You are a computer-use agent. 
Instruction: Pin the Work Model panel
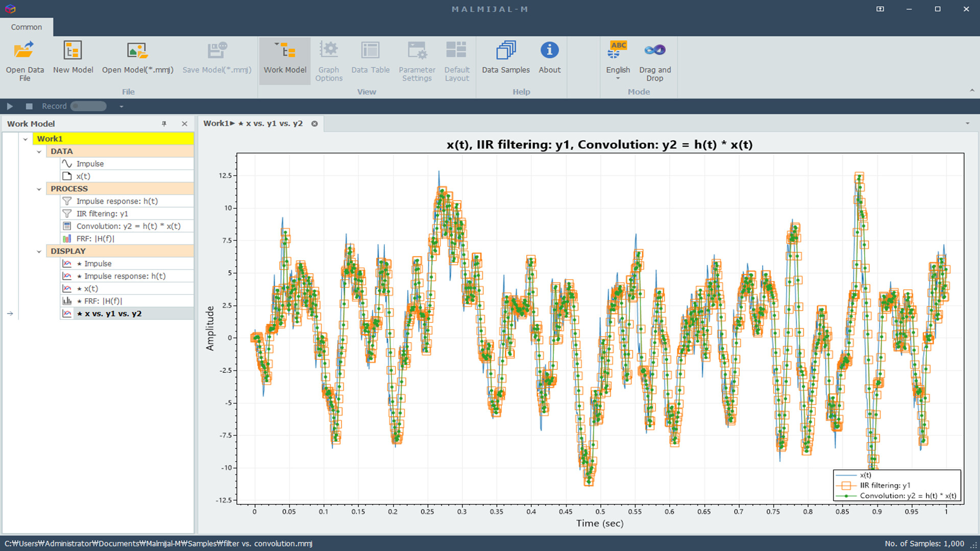coord(164,123)
